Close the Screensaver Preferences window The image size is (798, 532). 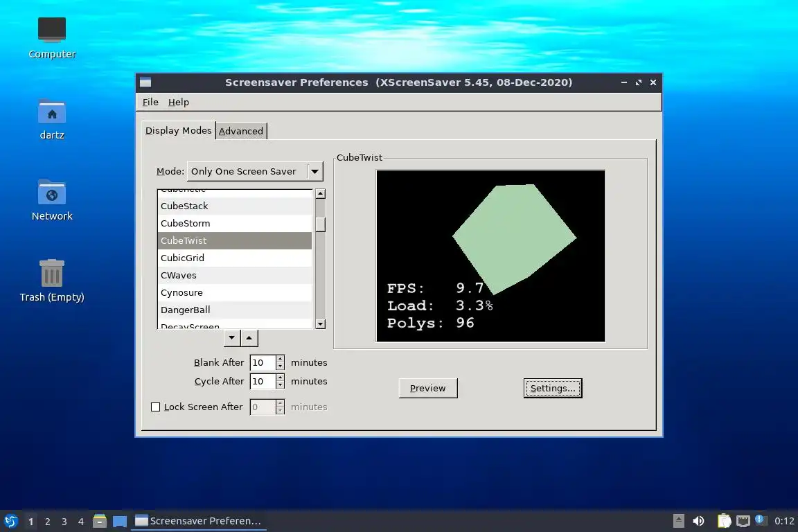coord(653,82)
